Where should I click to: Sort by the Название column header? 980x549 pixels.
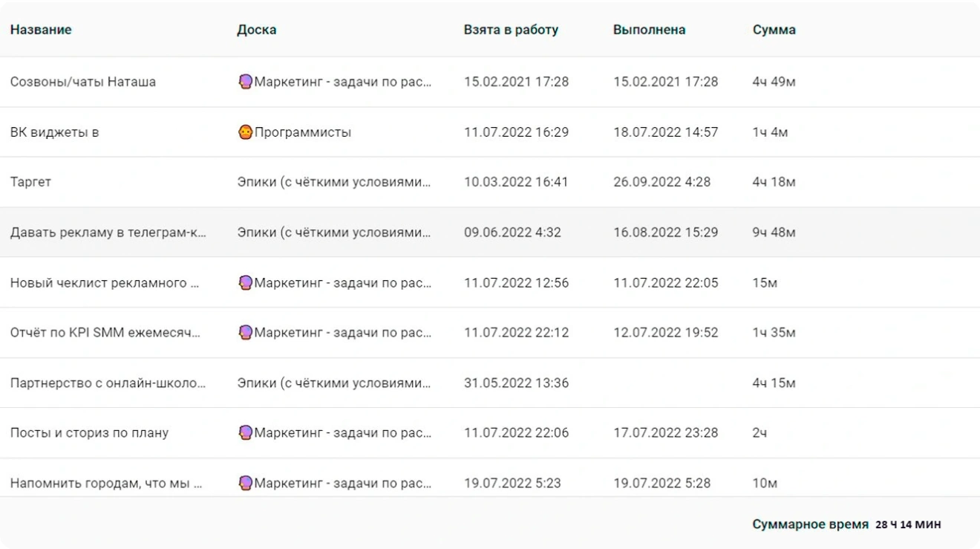[41, 30]
